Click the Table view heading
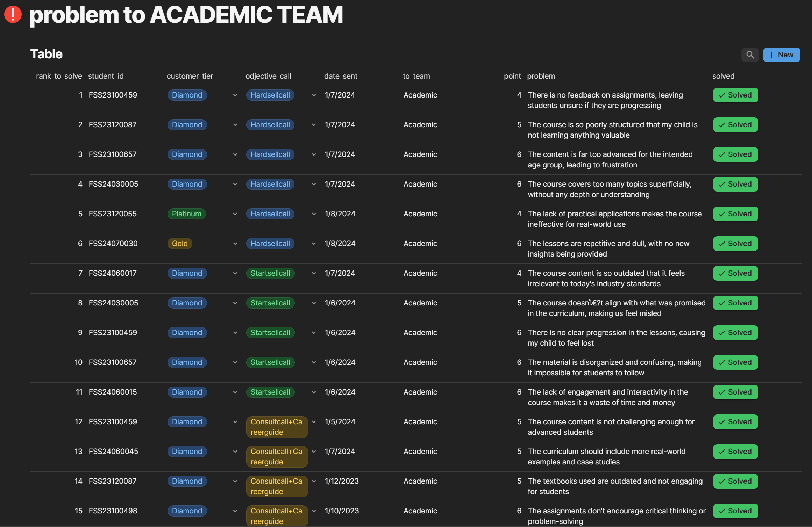 click(46, 54)
